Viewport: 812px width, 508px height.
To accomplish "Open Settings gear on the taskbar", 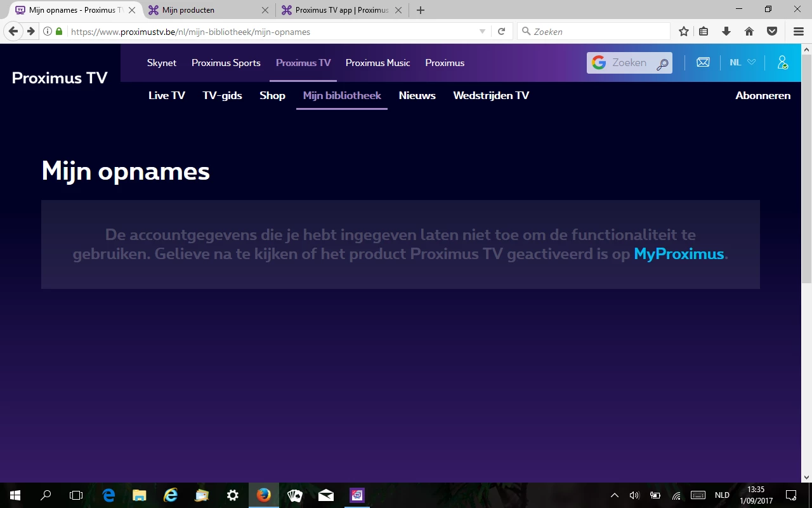I will point(233,495).
